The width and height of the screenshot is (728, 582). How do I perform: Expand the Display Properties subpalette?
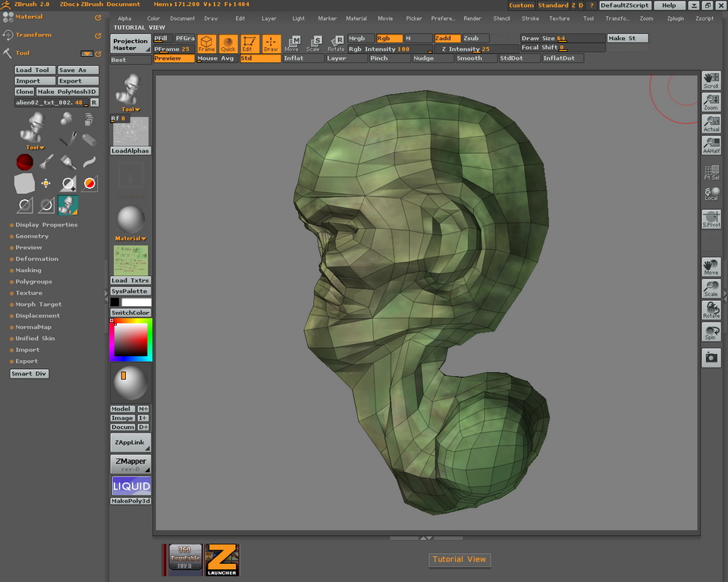click(46, 224)
